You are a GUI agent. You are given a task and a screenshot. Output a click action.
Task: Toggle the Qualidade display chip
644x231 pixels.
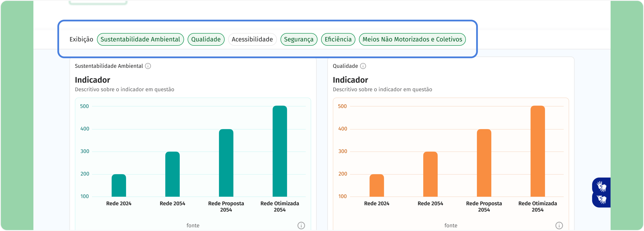[206, 39]
